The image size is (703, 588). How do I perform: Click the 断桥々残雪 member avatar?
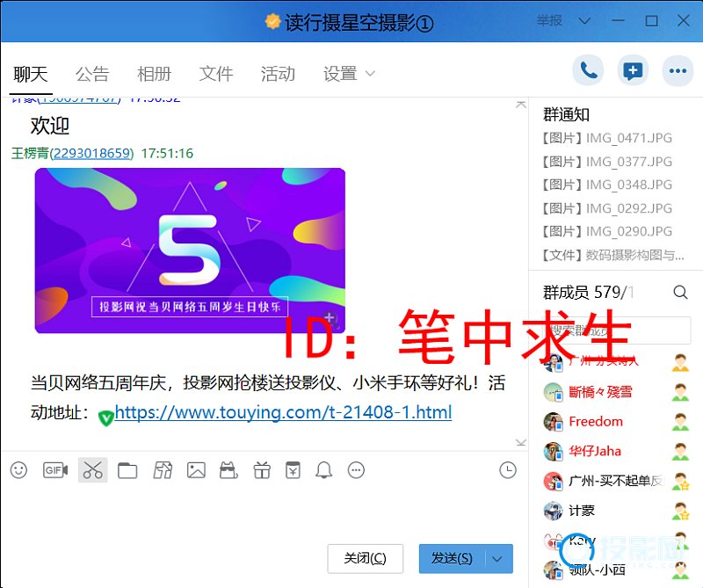553,393
